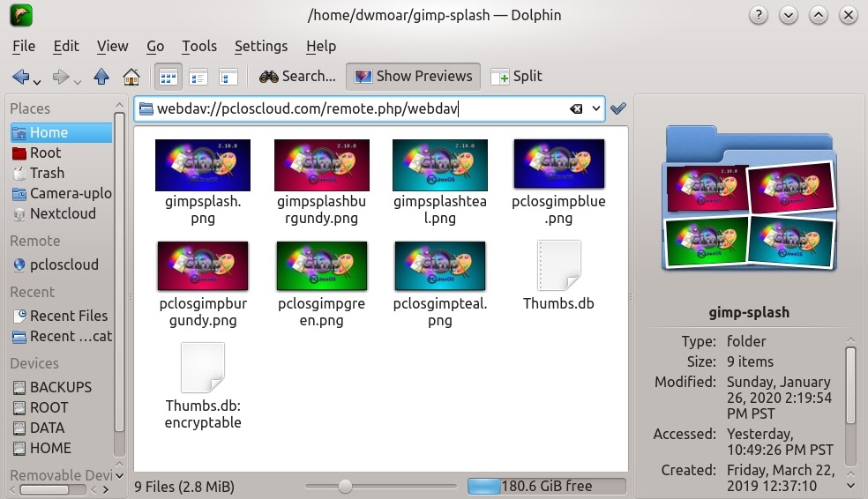Open the File menu
The width and height of the screenshot is (868, 499).
(24, 46)
